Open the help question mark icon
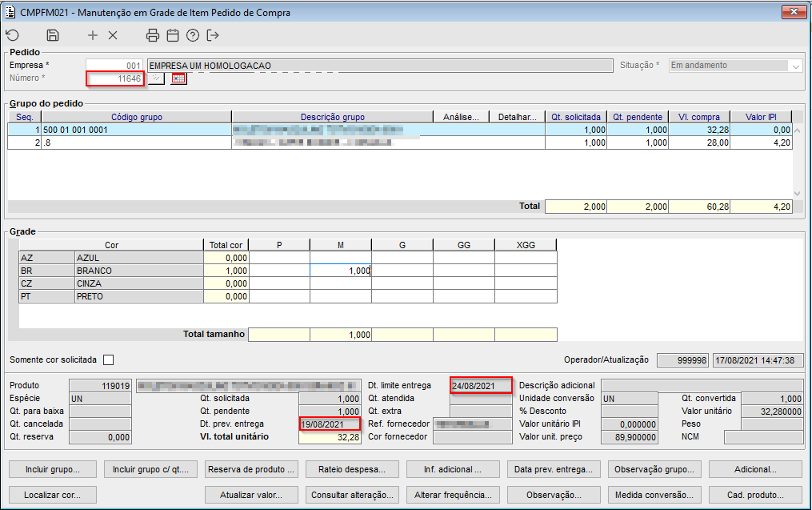The image size is (812, 510). click(193, 35)
